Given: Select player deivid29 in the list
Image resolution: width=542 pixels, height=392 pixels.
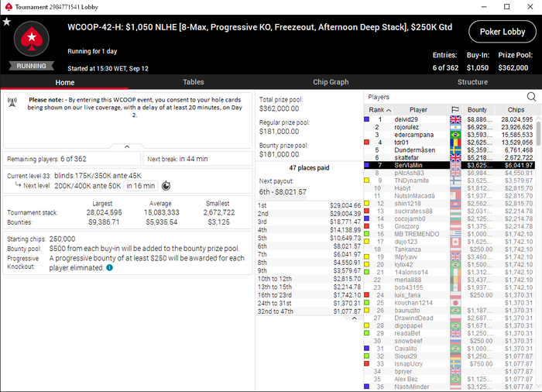Looking at the screenshot, I should [x=449, y=119].
